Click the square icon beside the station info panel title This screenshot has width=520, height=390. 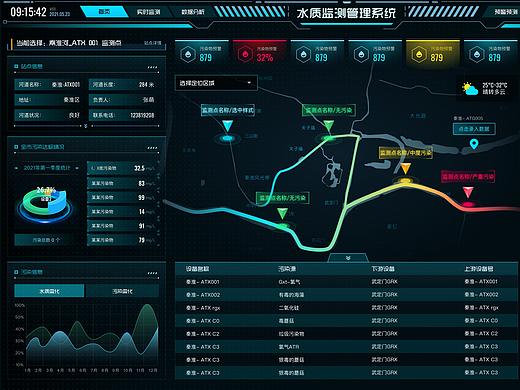(16, 66)
